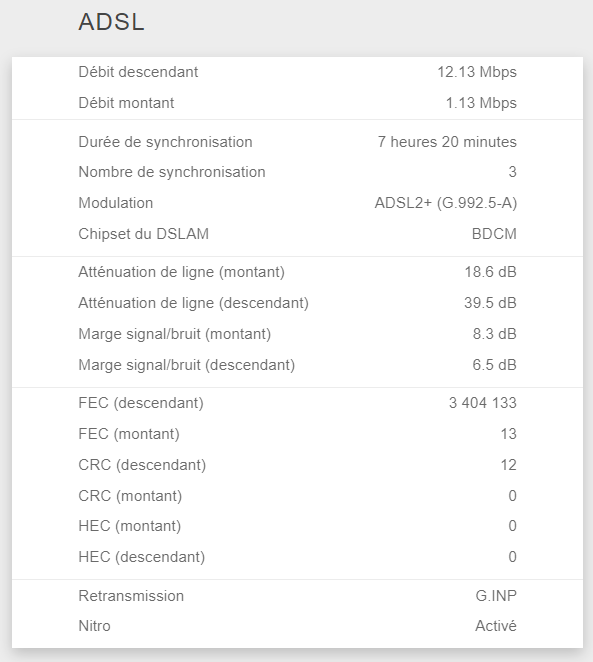Click the 1.13 Mbps upload value
The image size is (593, 662).
point(481,103)
